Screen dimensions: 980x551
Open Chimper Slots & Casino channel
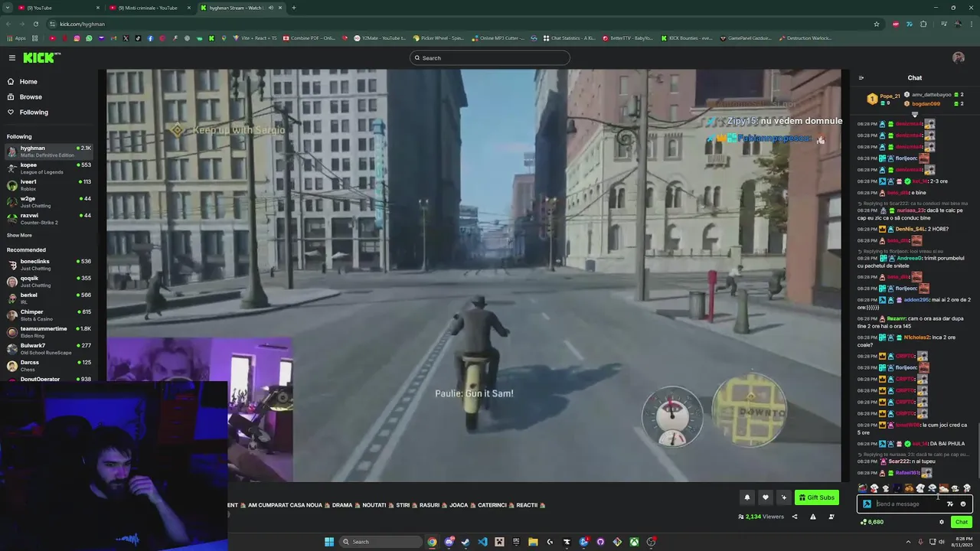[x=49, y=315]
